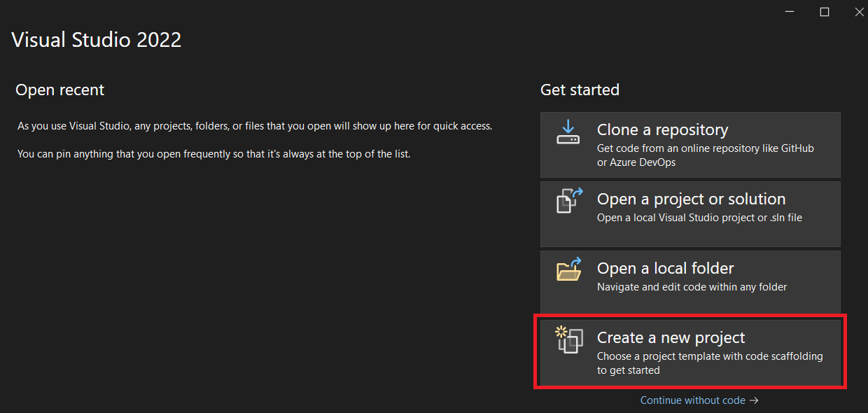Click text 'Navigate and edit code within any folder'

tap(692, 287)
